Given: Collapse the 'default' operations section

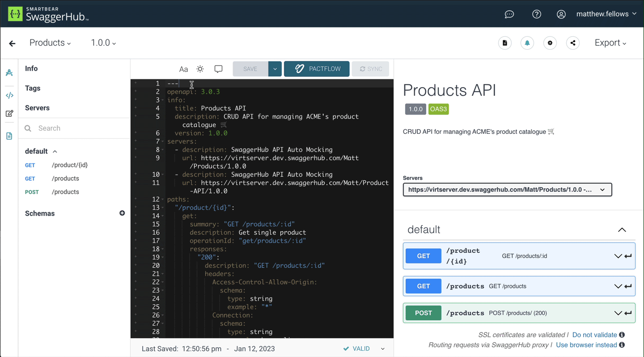Looking at the screenshot, I should coord(622,229).
